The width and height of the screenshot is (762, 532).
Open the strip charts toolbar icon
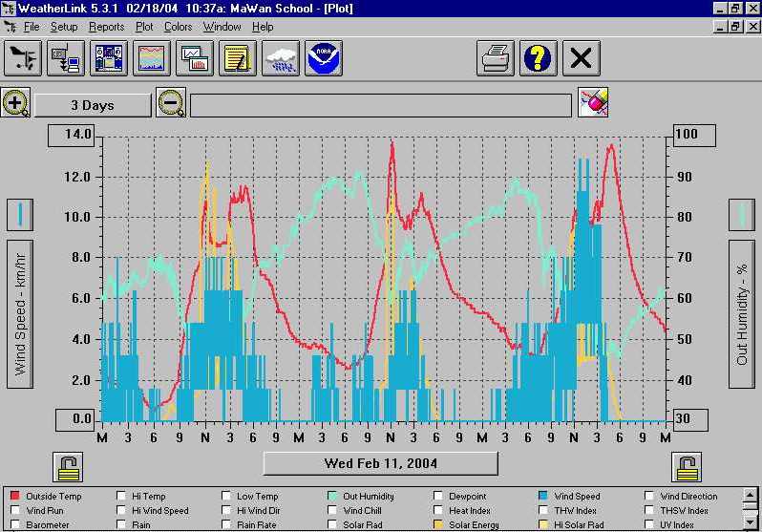coord(195,58)
